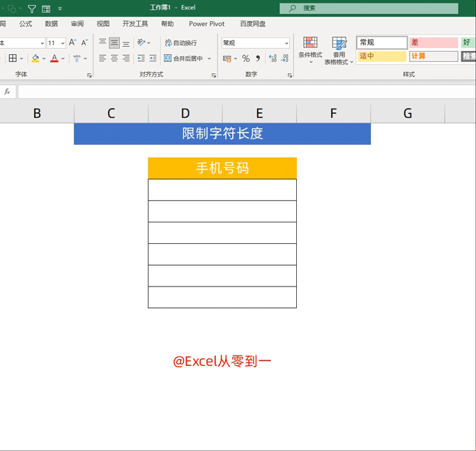Image resolution: width=476 pixels, height=451 pixels.
Task: Open the 数据 ribbon tab
Action: (x=52, y=24)
